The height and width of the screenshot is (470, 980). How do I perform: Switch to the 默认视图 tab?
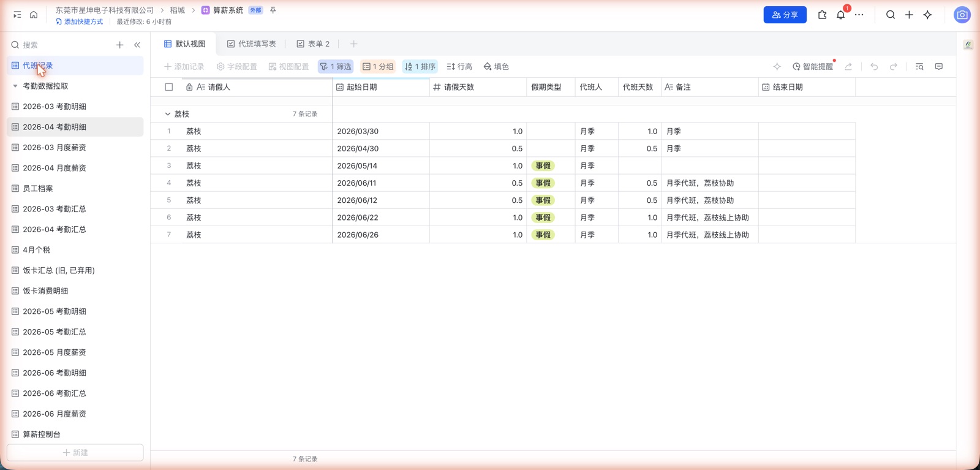pyautogui.click(x=185, y=44)
